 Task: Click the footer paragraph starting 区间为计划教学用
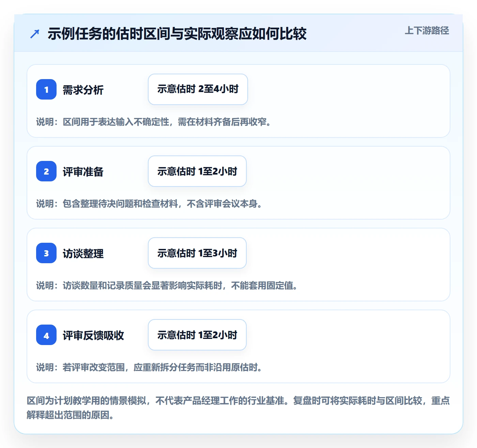click(x=238, y=408)
